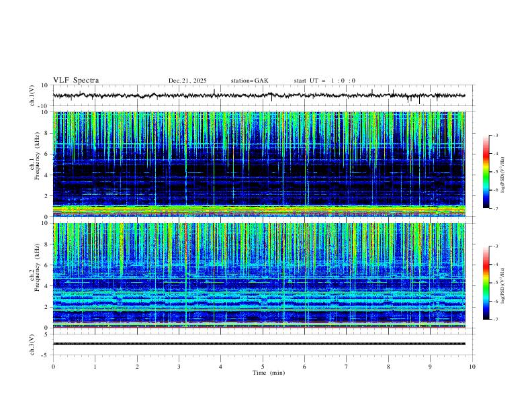Click the time axis tick label "0"
This screenshot has height=411, width=532.
click(x=53, y=367)
